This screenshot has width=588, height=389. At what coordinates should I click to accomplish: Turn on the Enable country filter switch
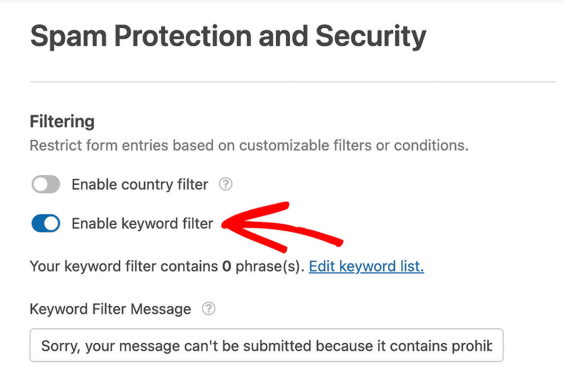46,184
